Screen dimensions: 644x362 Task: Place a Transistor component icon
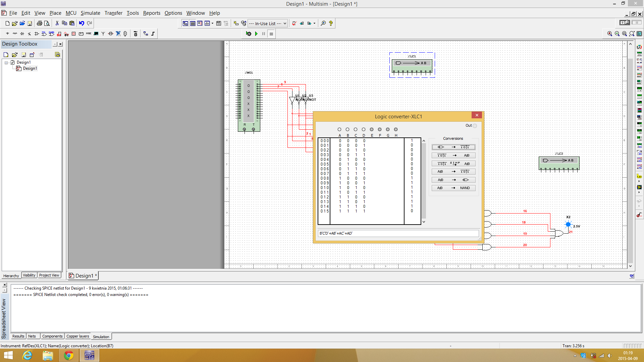click(30, 34)
